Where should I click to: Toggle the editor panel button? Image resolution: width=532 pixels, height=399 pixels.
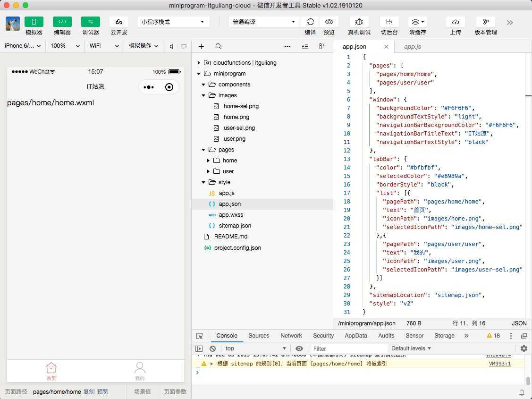coord(62,22)
